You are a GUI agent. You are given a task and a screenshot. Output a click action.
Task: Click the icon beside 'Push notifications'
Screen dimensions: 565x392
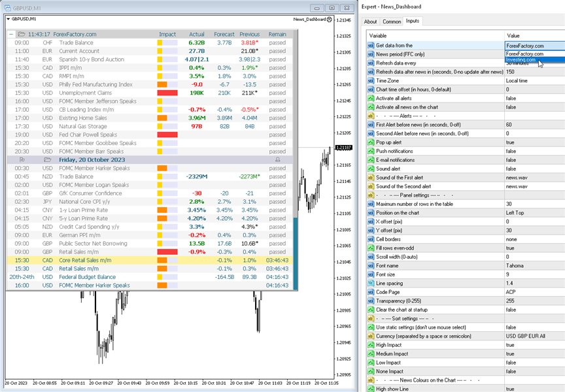(x=371, y=151)
